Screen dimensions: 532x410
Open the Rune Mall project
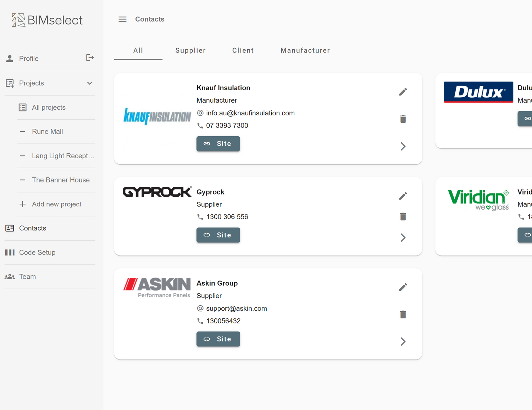(47, 131)
